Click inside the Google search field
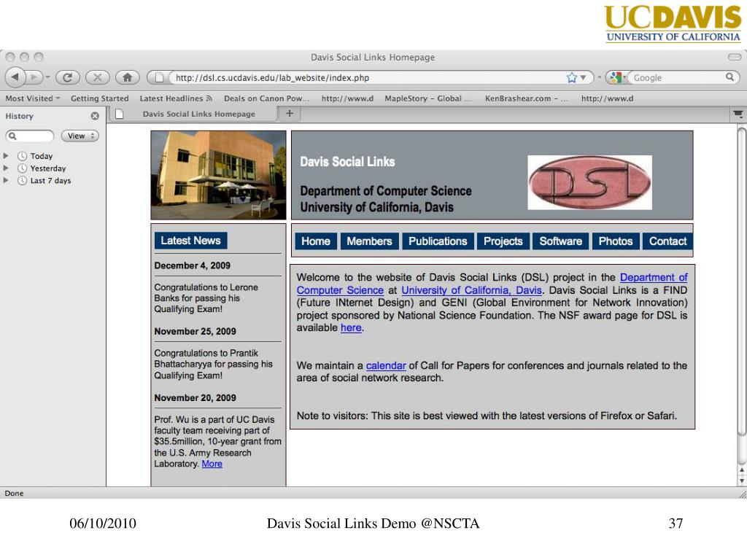This screenshot has height=560, width=747. pyautogui.click(x=676, y=77)
